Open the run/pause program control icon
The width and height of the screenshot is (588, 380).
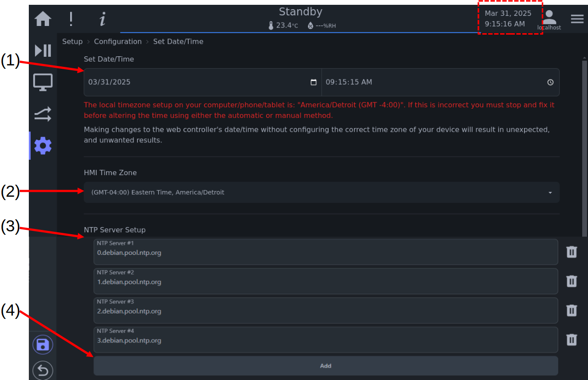point(43,51)
